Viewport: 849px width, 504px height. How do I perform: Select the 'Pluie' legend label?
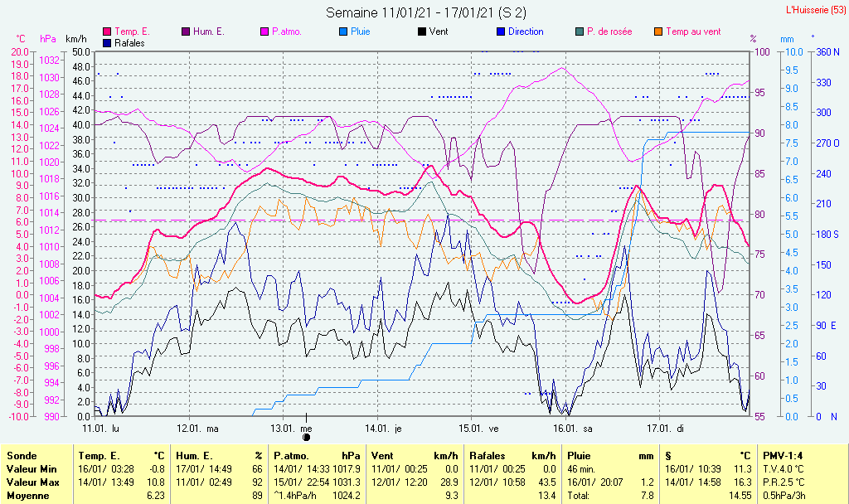click(361, 32)
